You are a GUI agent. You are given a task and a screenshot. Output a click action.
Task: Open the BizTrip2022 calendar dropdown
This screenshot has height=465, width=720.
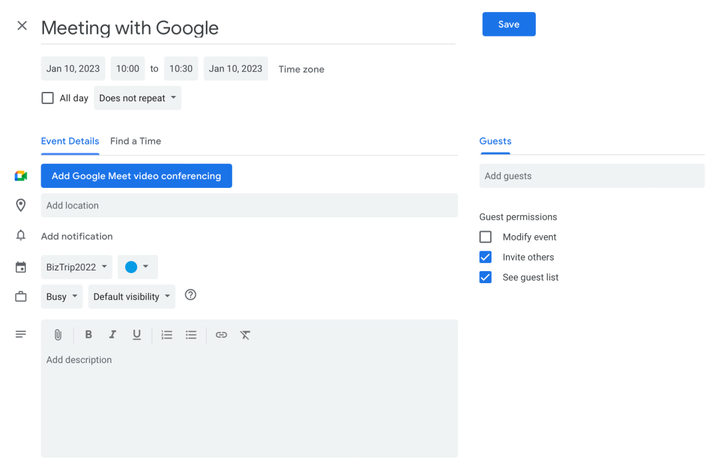pyautogui.click(x=76, y=267)
